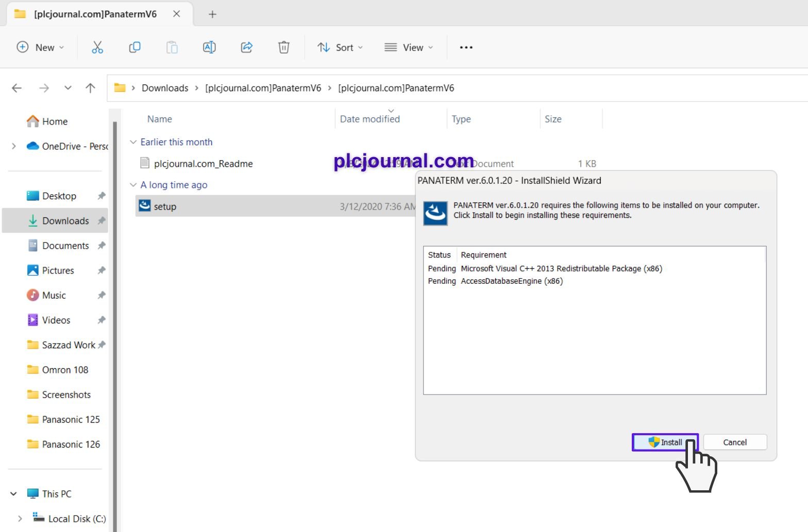Unpin Desktop using its pin icon

coord(102,196)
